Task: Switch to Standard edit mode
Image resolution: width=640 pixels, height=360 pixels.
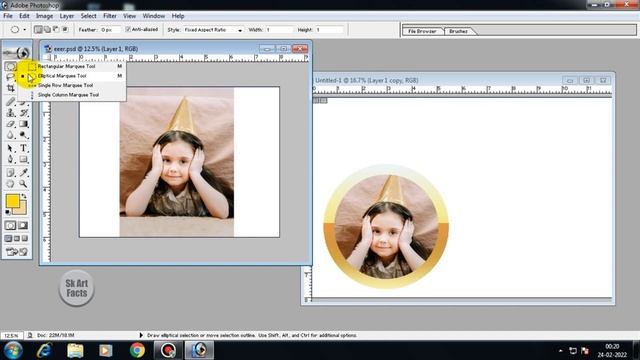Action: pos(11,225)
